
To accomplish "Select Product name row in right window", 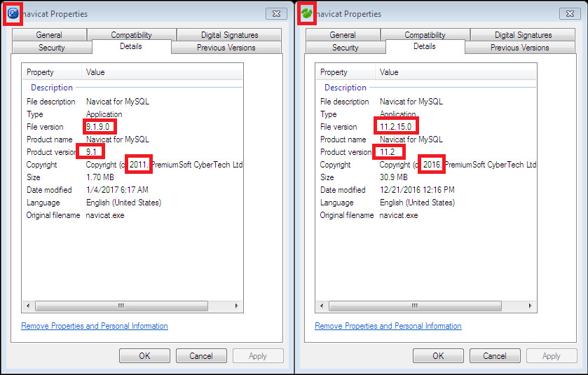I will point(426,139).
